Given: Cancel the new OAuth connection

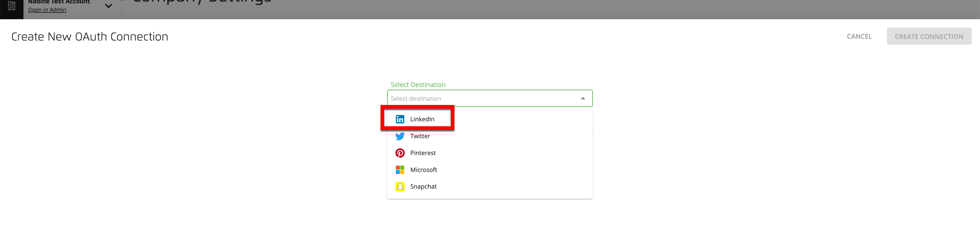Looking at the screenshot, I should pos(859,36).
